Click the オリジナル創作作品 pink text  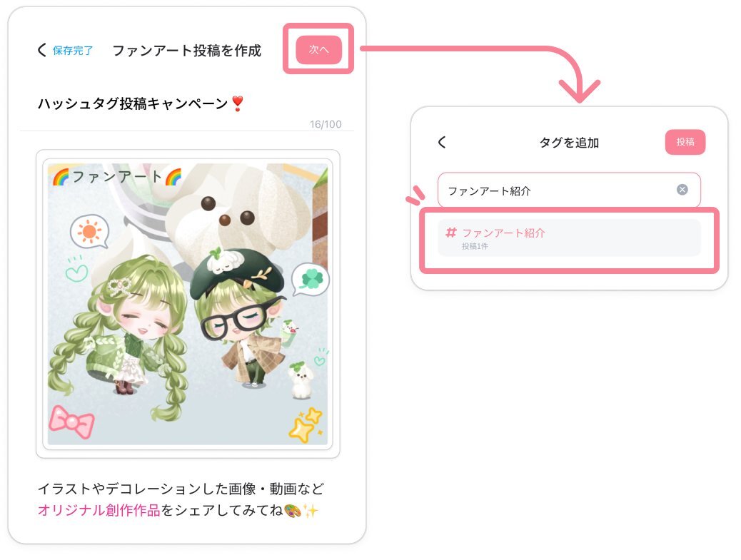(x=99, y=511)
